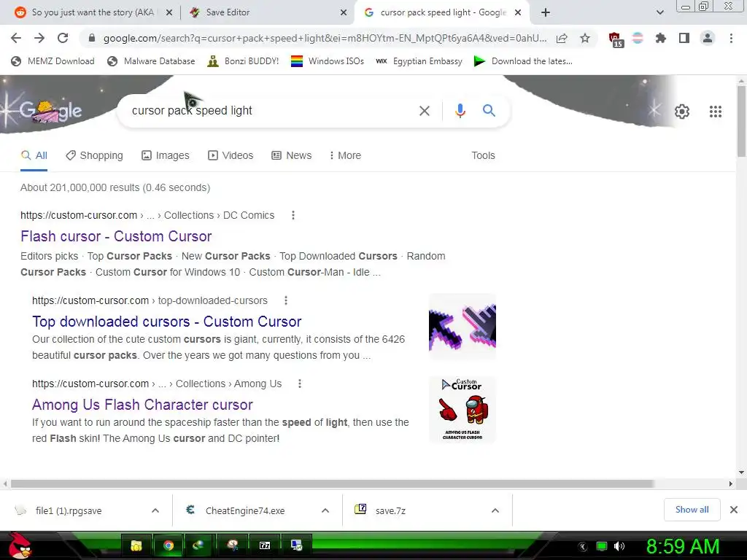Toggle the browser side panel icon
The width and height of the screenshot is (747, 560).
tap(684, 38)
